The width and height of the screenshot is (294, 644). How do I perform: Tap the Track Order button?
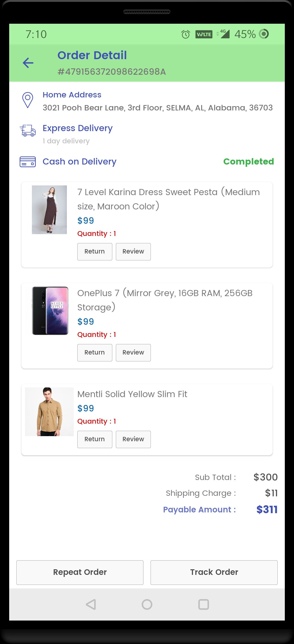pyautogui.click(x=214, y=572)
